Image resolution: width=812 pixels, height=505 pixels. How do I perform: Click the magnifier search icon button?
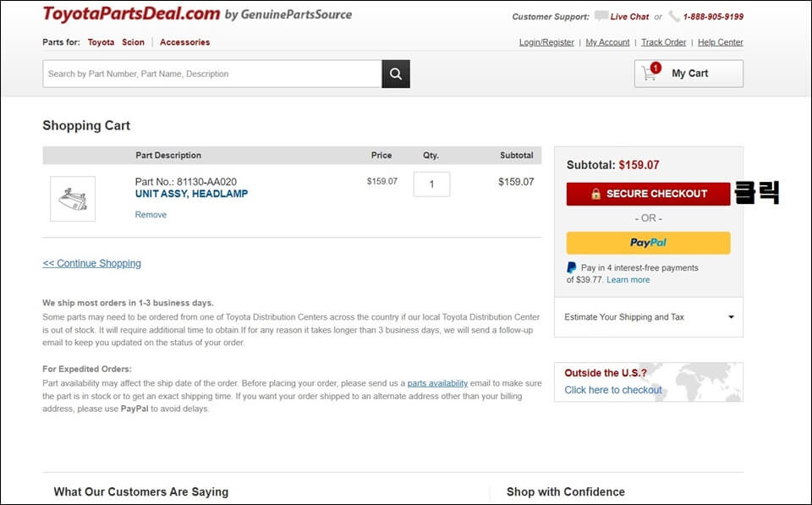[396, 74]
